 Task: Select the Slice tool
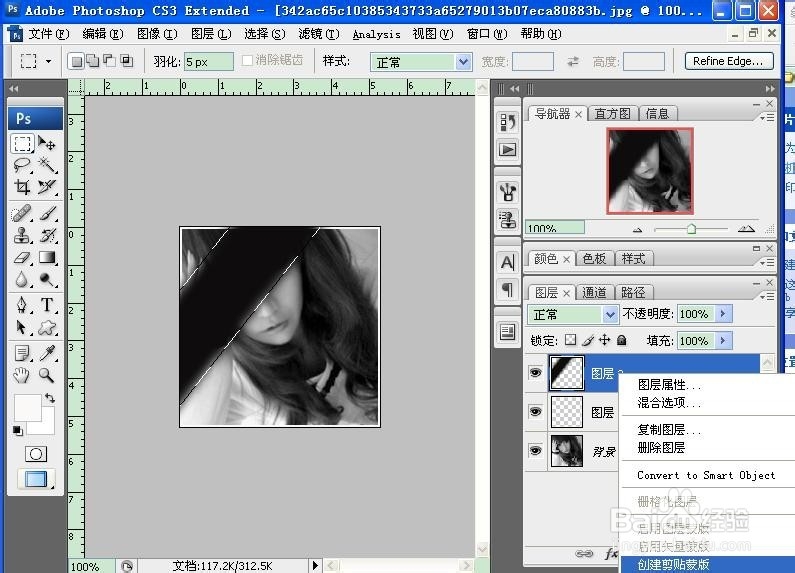click(x=47, y=187)
